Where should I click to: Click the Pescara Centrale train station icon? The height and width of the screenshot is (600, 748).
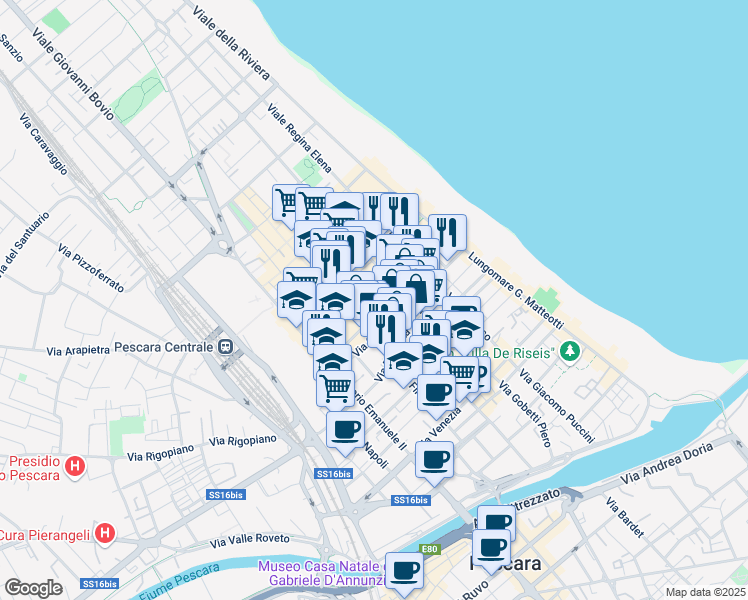(x=225, y=347)
